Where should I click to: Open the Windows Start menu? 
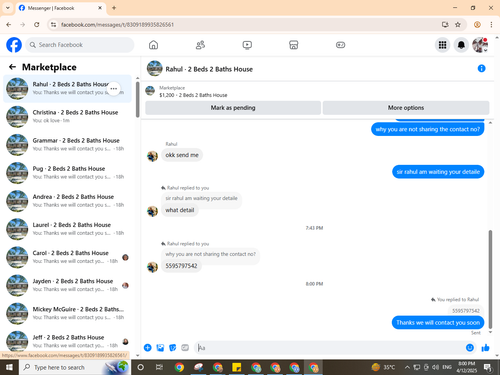9,367
